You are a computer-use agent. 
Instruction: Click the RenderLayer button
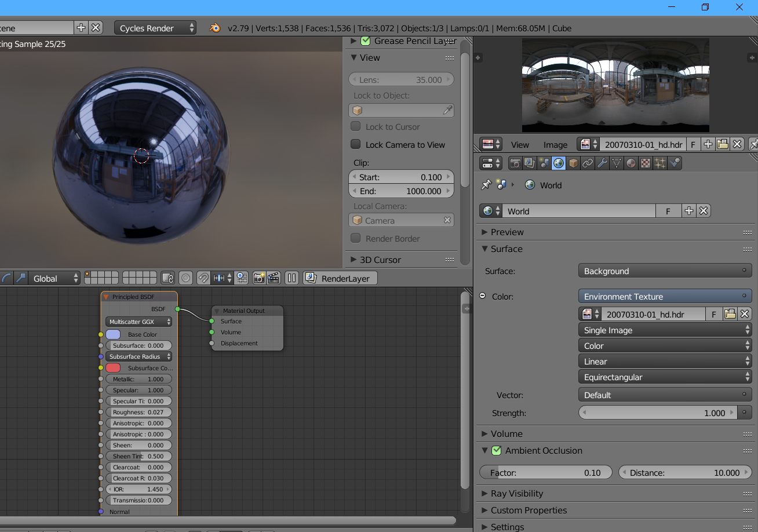340,278
